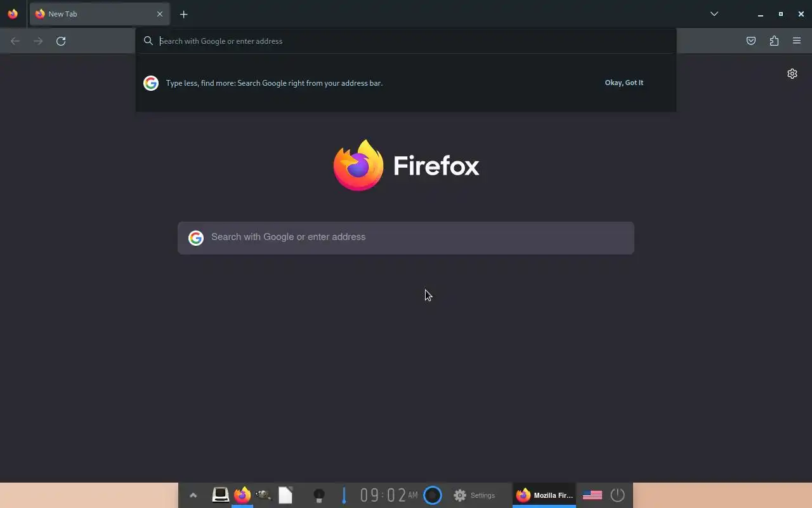Click the magnifier icon in address bar
The height and width of the screenshot is (508, 812).
(x=148, y=41)
